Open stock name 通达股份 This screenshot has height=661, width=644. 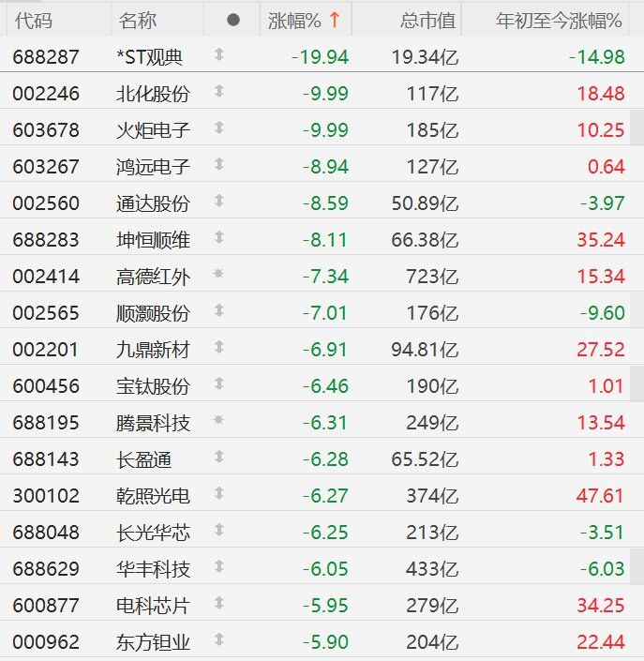[154, 203]
